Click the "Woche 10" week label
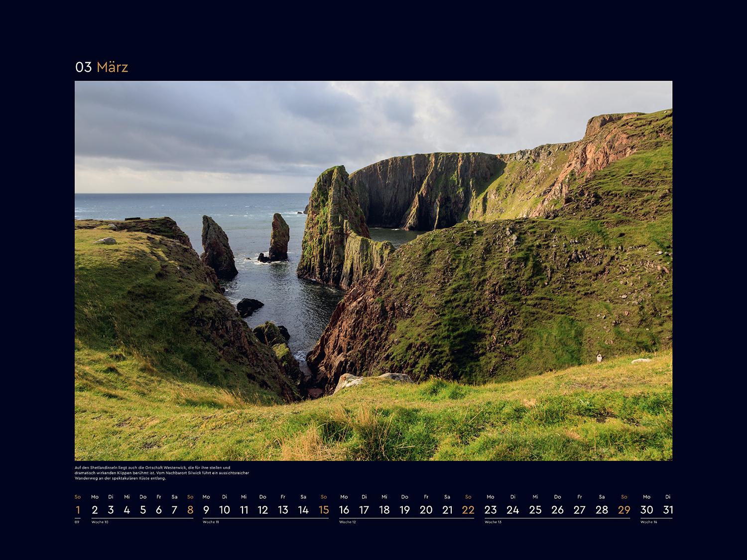This screenshot has height=560, width=747. coord(101,522)
